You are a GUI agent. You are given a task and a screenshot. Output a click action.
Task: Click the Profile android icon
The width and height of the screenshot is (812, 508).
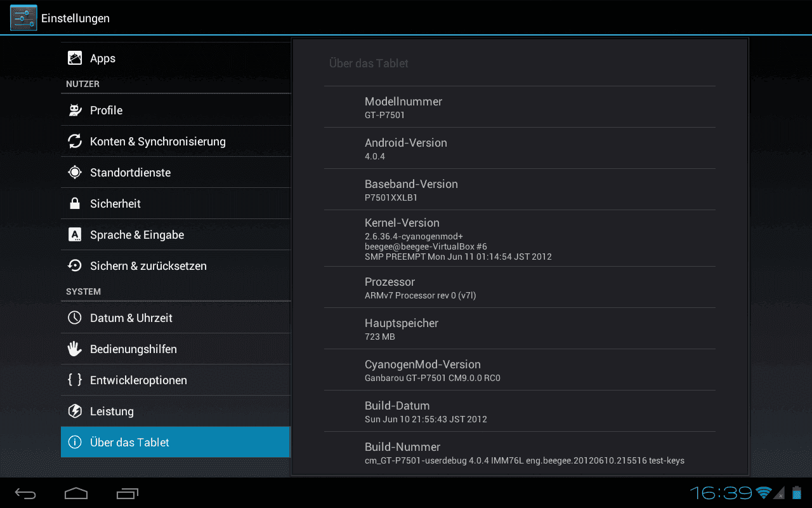pos(75,110)
